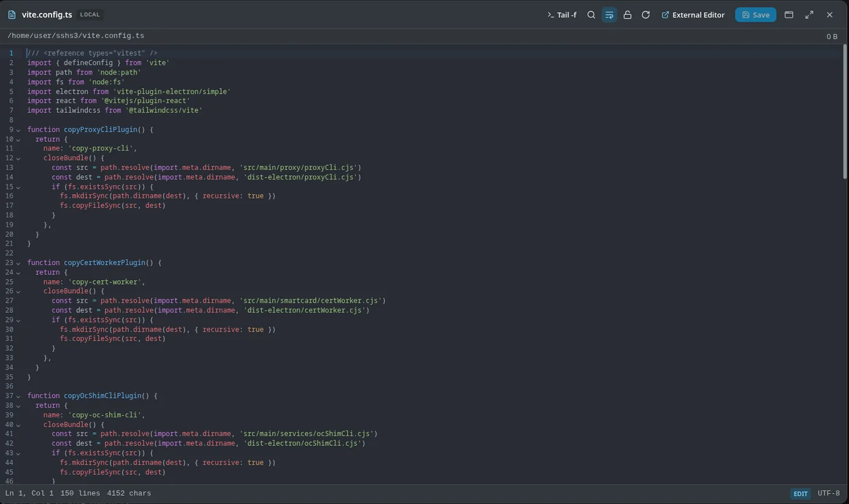Viewport: 849px width, 504px height.
Task: Fold the if block at line 43
Action: click(18, 453)
